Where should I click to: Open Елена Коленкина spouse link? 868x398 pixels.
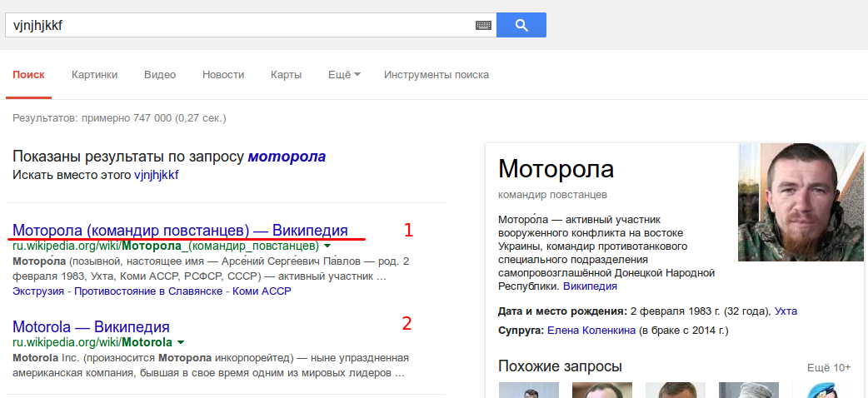pyautogui.click(x=591, y=331)
